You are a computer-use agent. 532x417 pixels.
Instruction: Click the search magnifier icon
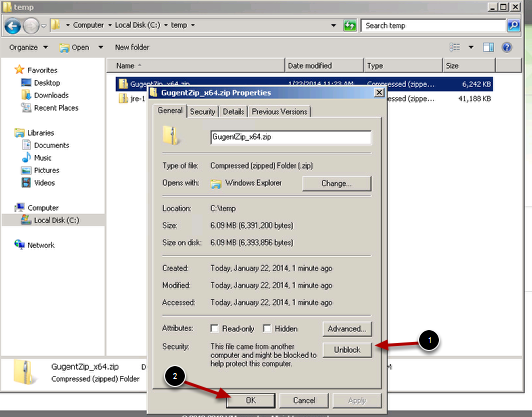(513, 25)
